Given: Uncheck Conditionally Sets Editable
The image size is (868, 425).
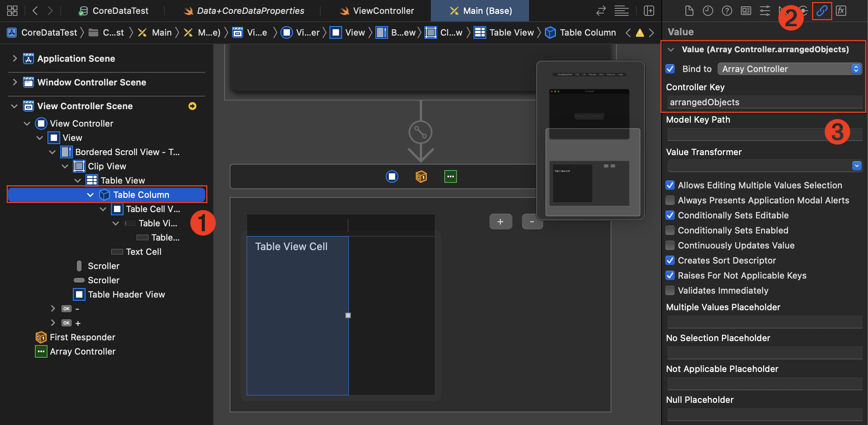Looking at the screenshot, I should coord(670,215).
